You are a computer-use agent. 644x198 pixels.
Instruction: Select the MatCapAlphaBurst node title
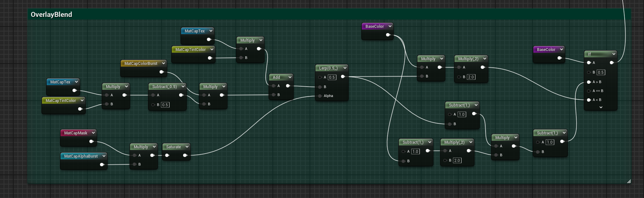click(x=81, y=156)
